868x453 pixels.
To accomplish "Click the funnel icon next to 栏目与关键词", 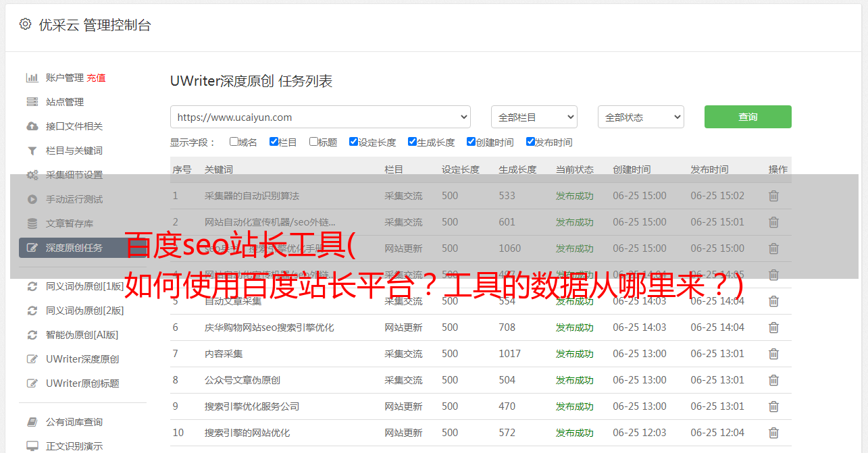I will click(x=32, y=151).
